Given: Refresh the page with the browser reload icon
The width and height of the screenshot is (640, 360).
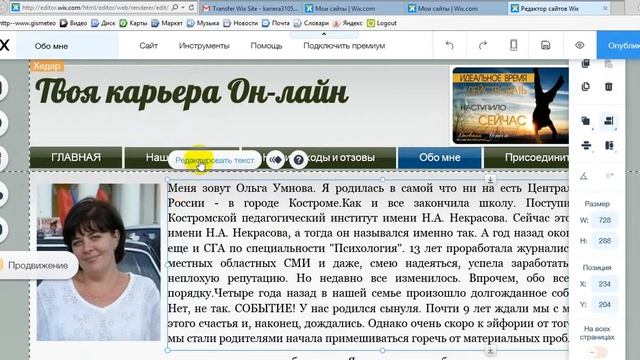Looking at the screenshot, I should click(x=191, y=7).
